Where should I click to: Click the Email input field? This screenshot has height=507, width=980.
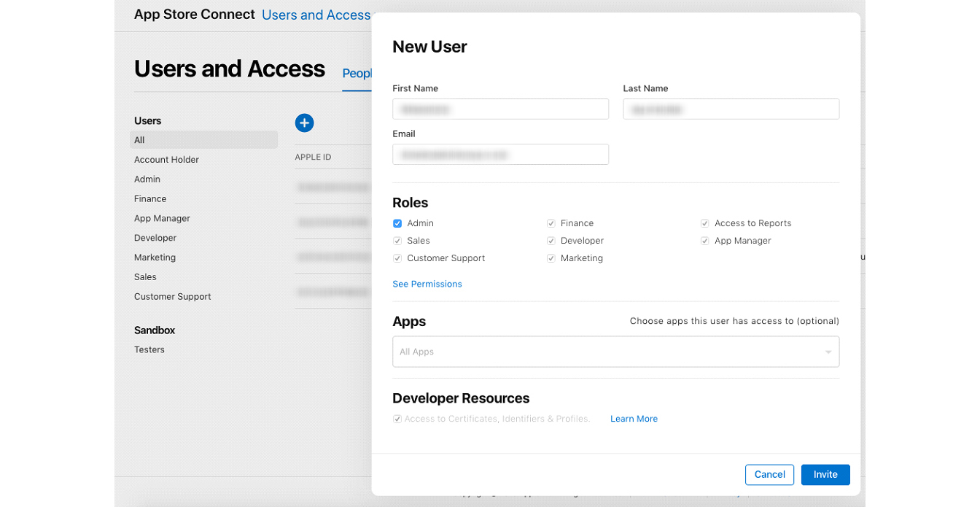[500, 155]
